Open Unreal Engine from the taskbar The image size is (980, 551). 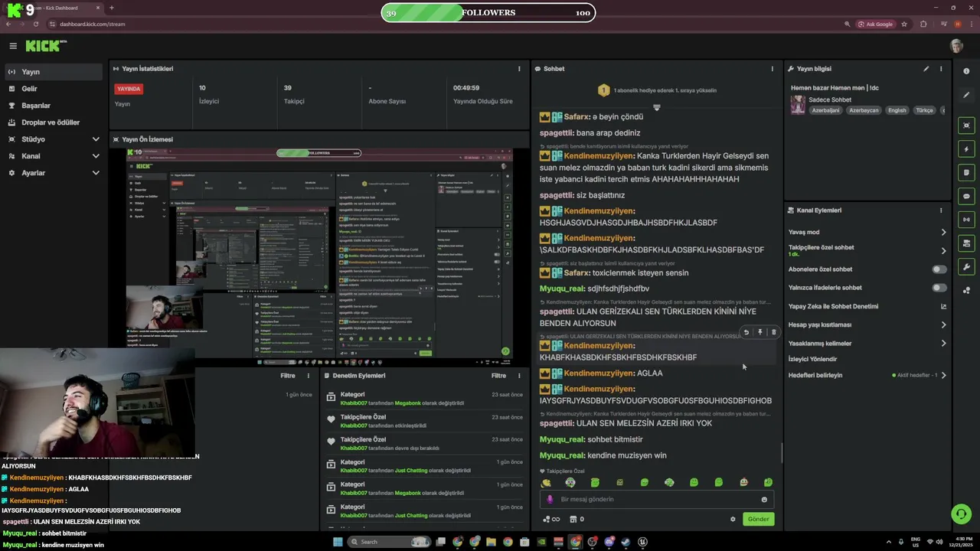(x=642, y=542)
